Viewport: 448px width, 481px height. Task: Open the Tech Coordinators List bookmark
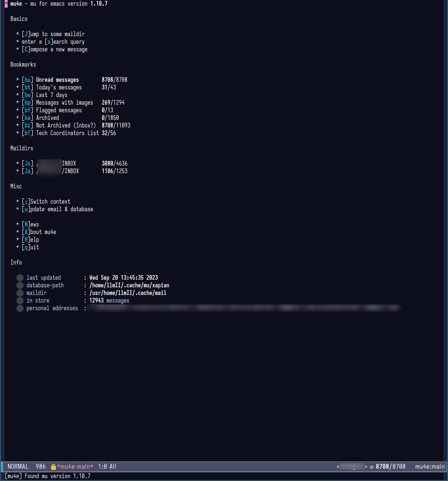pos(67,133)
